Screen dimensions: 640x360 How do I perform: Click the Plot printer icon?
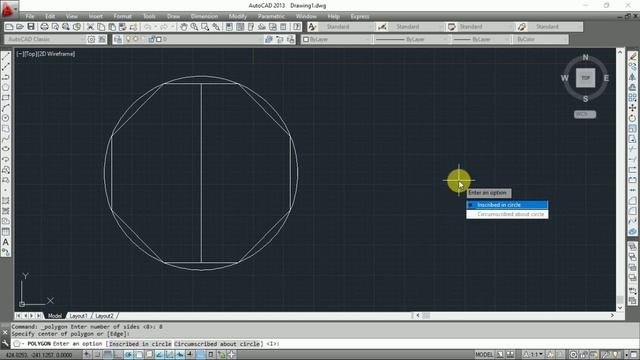tap(44, 27)
